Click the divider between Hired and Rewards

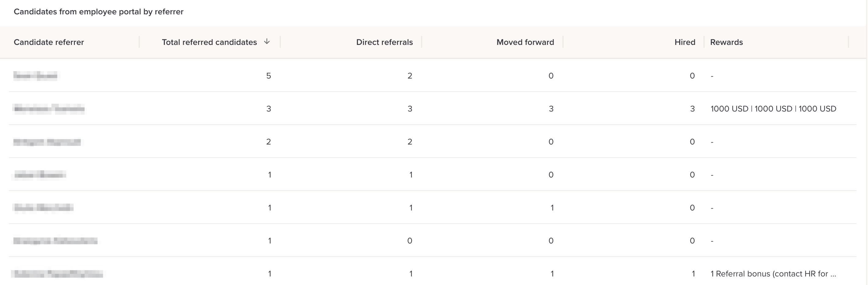click(704, 42)
